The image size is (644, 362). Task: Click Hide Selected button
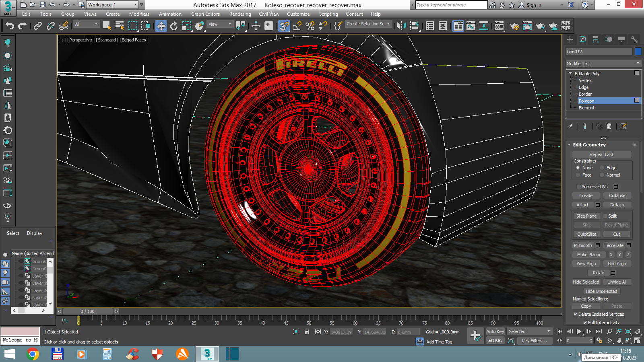pos(586,282)
